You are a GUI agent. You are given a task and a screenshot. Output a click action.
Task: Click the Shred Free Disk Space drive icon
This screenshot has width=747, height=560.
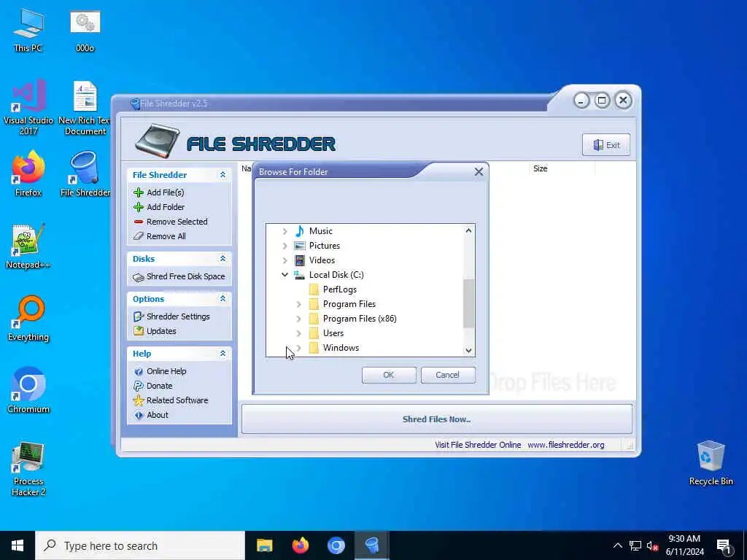(138, 277)
